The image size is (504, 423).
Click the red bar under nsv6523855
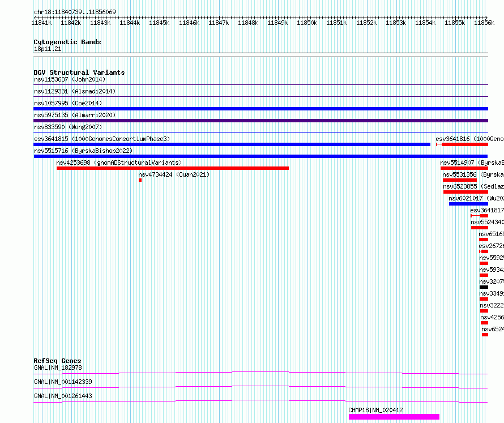point(465,192)
